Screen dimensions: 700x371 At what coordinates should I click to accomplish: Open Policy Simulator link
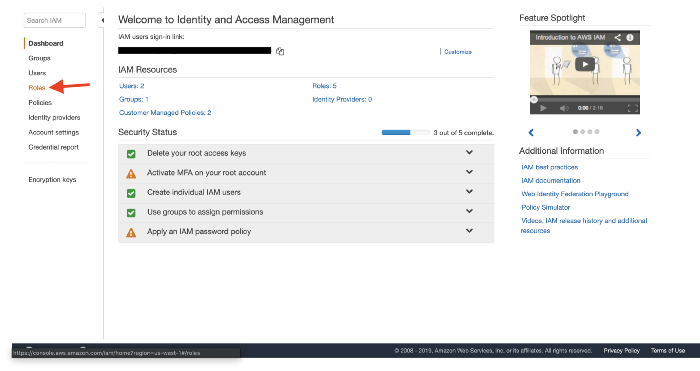546,207
